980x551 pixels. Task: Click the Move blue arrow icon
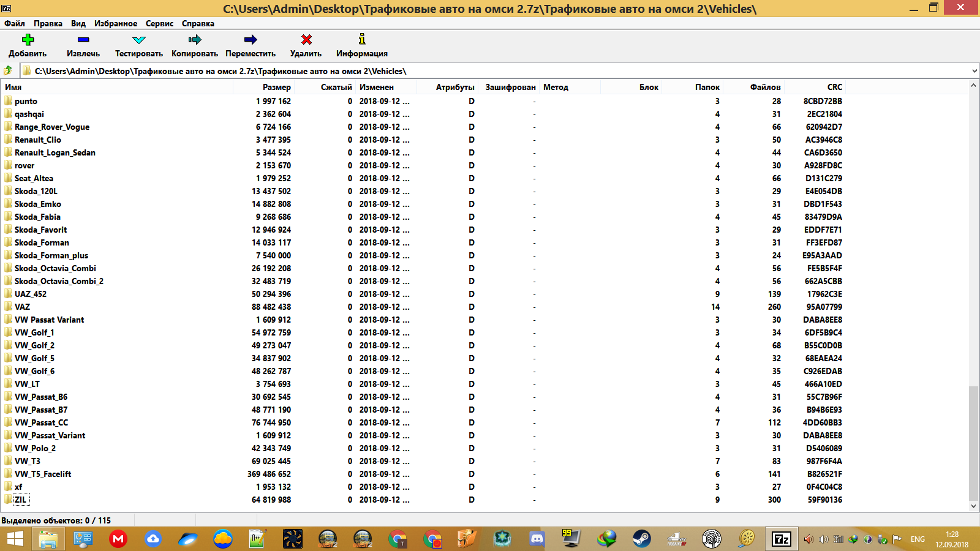pyautogui.click(x=251, y=40)
